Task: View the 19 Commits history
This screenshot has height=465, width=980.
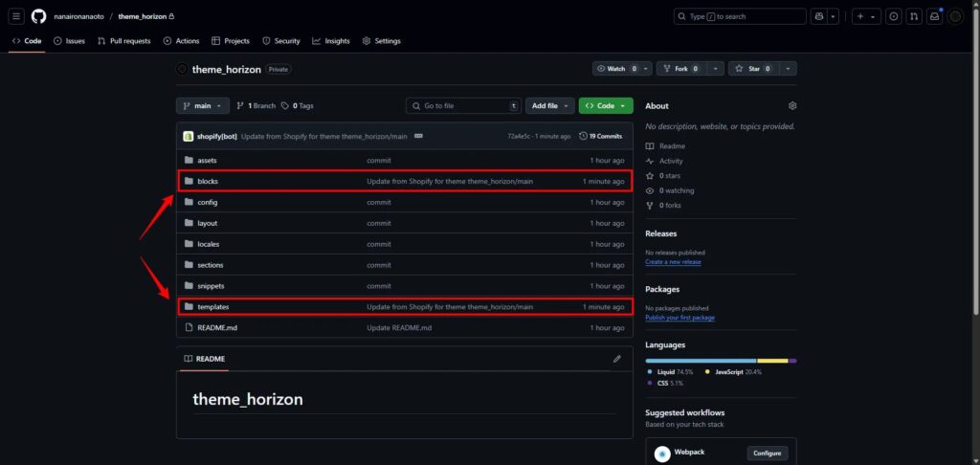Action: pos(601,136)
